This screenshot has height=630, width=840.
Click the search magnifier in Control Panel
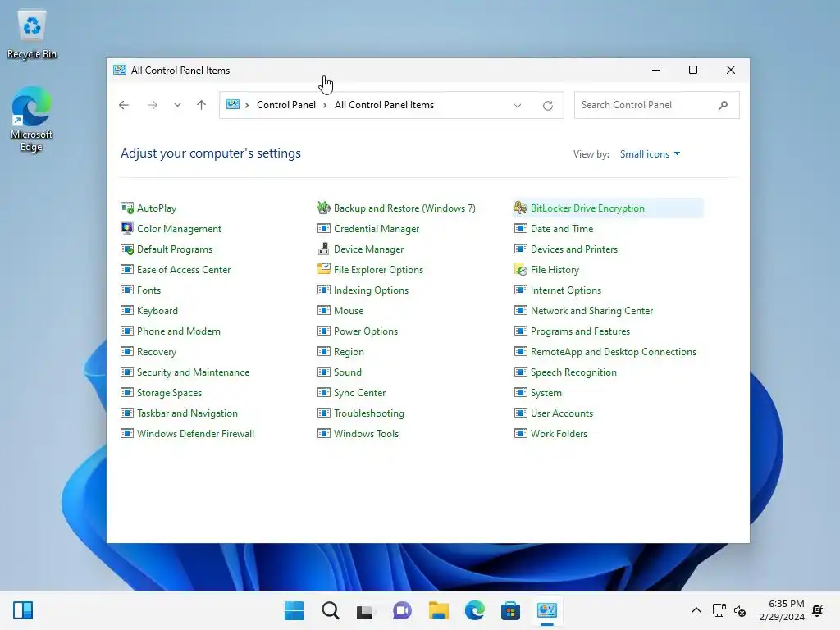[723, 105]
